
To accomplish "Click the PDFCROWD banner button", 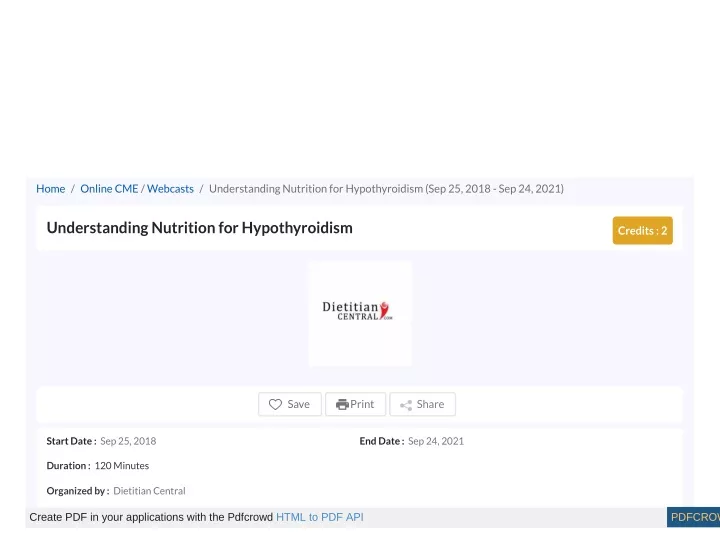I will 693,517.
